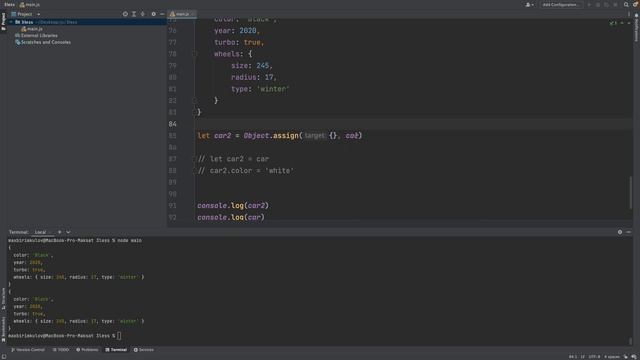Click the terminal prompt input cursor

point(119,336)
